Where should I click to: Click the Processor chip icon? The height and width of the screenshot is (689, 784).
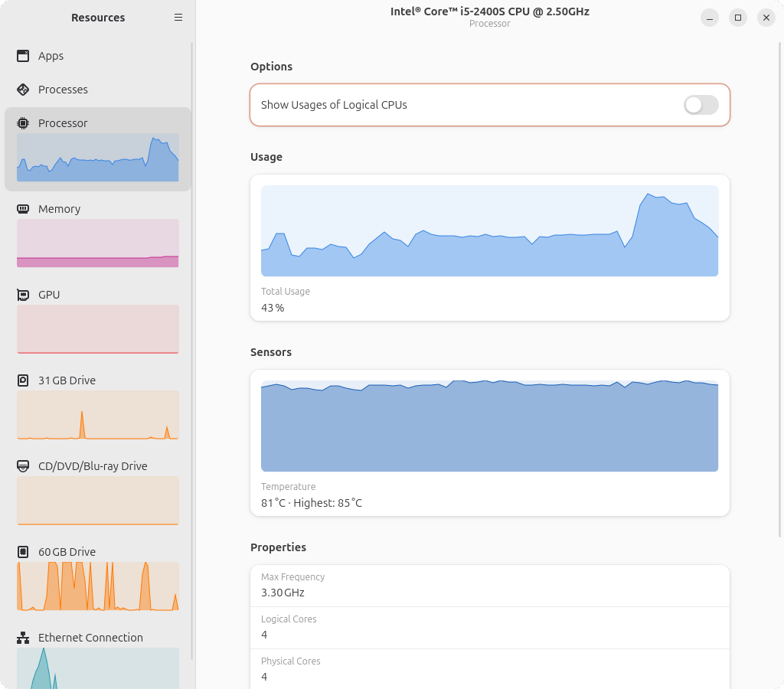(x=23, y=123)
